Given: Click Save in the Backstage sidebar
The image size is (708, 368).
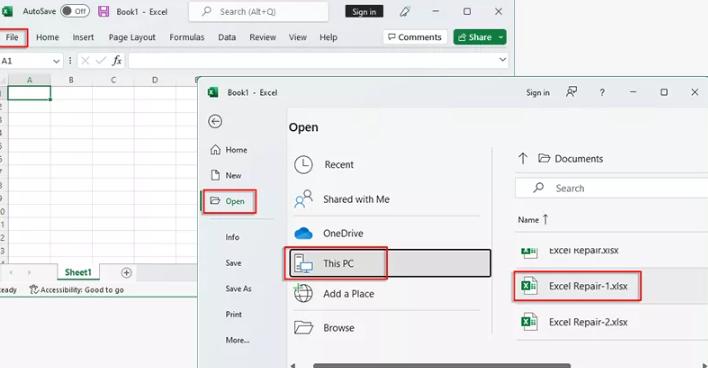Looking at the screenshot, I should tap(233, 263).
